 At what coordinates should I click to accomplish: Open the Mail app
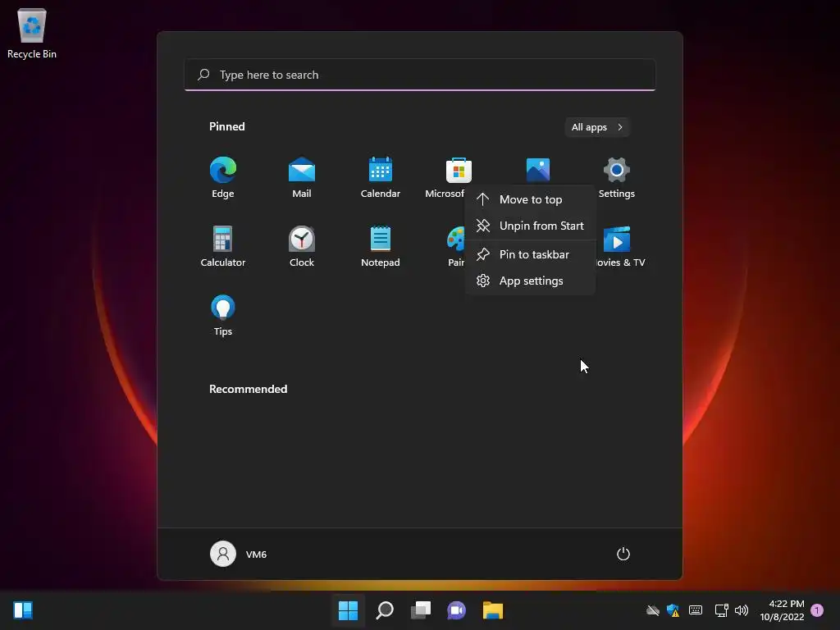click(302, 177)
